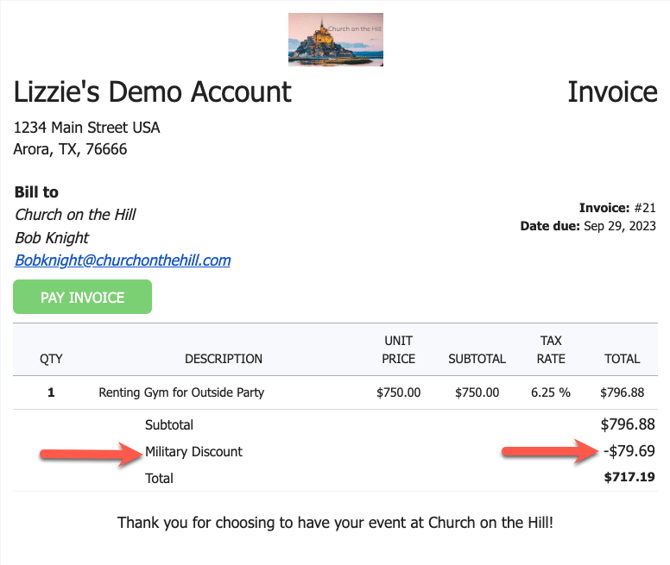Click the $717.19 total amount
The width and height of the screenshot is (670, 565).
tap(630, 478)
